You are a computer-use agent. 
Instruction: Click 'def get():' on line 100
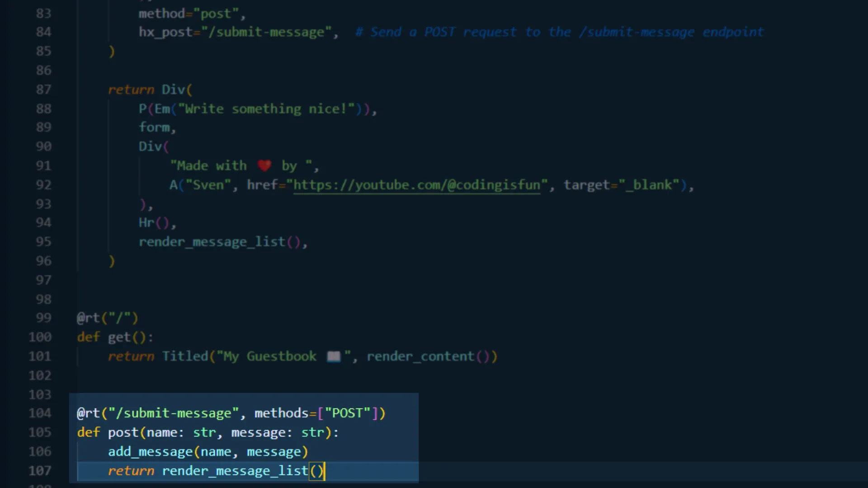click(115, 337)
